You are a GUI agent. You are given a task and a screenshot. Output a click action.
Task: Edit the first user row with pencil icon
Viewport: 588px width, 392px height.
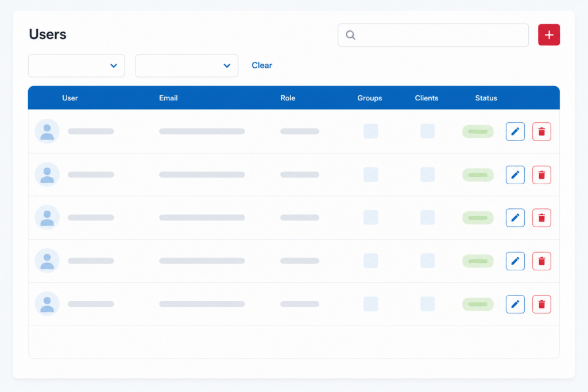515,131
